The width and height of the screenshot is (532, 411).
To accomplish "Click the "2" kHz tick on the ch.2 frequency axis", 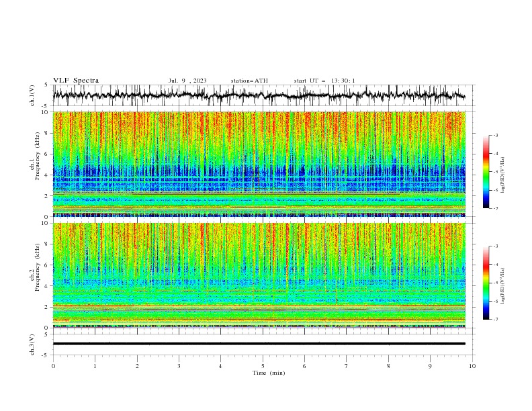I will (x=47, y=307).
